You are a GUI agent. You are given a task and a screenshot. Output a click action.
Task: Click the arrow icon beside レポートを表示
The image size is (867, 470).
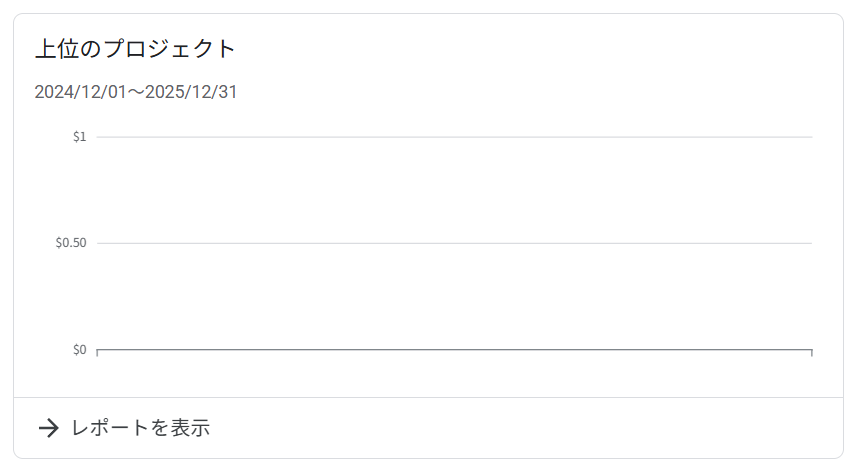(x=48, y=428)
